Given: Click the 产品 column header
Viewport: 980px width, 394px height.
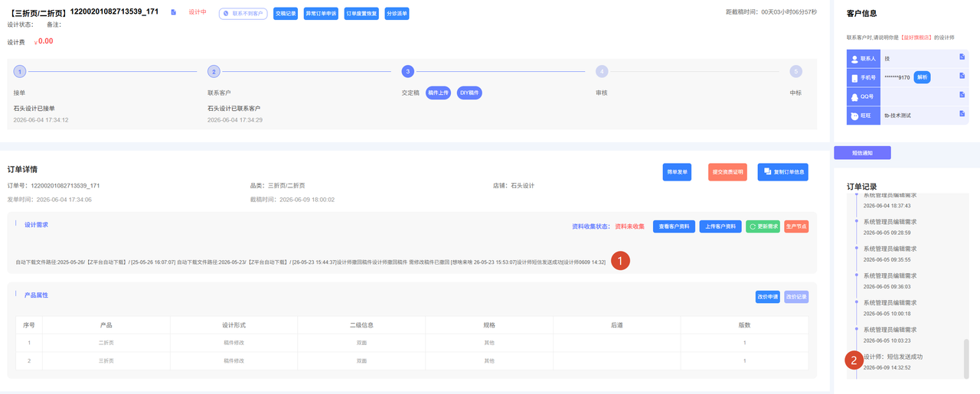Looking at the screenshot, I should coord(106,325).
